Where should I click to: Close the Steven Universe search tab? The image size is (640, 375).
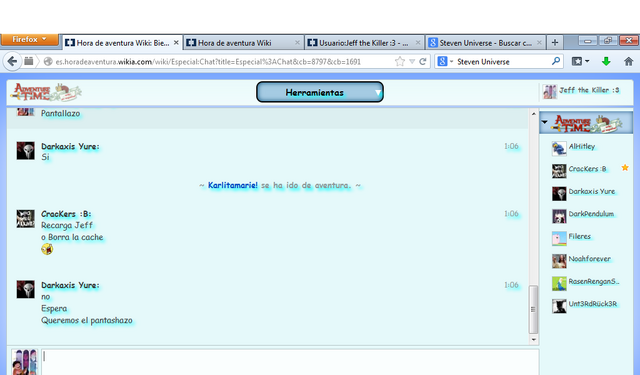pos(539,42)
